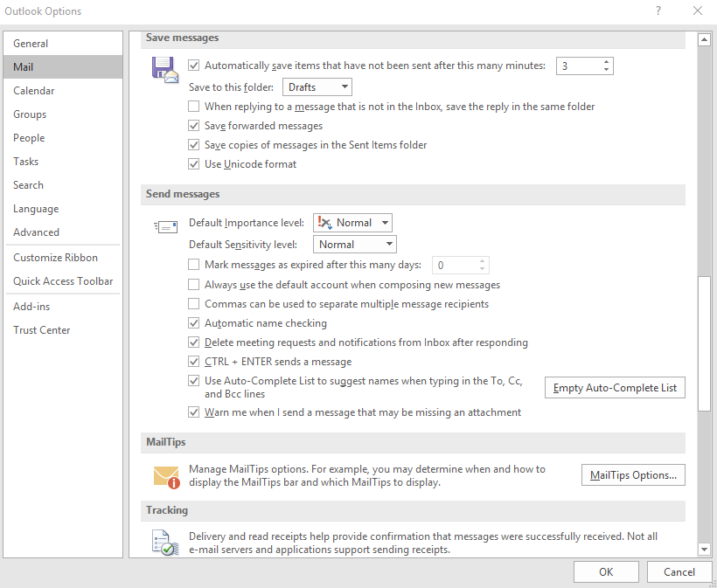
Task: Click the scrollbar down arrow
Action: (704, 550)
